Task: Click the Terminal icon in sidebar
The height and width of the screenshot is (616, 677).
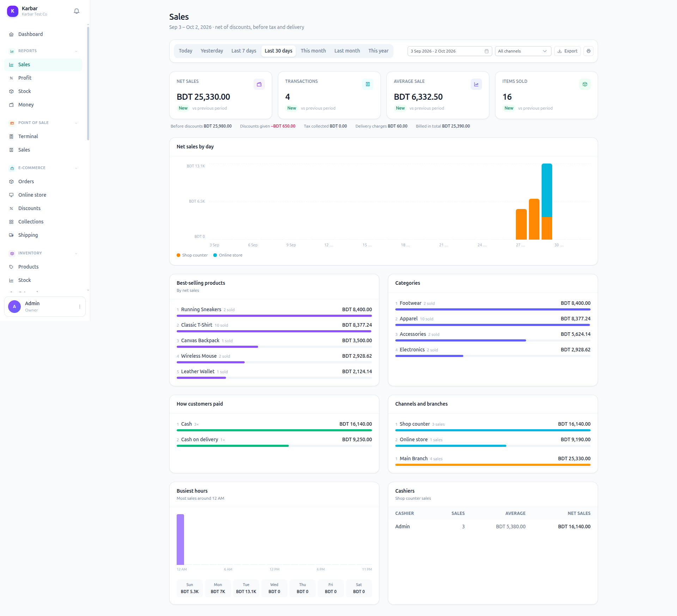Action: pos(11,136)
